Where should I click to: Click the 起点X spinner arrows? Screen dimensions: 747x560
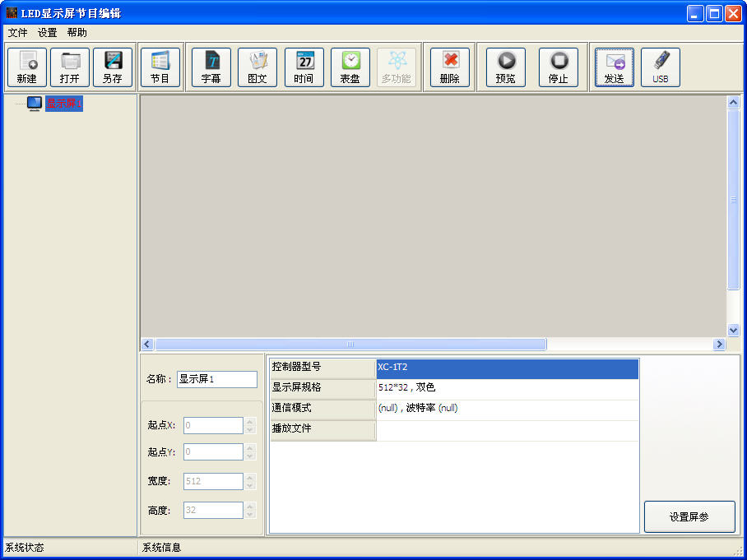(x=250, y=425)
